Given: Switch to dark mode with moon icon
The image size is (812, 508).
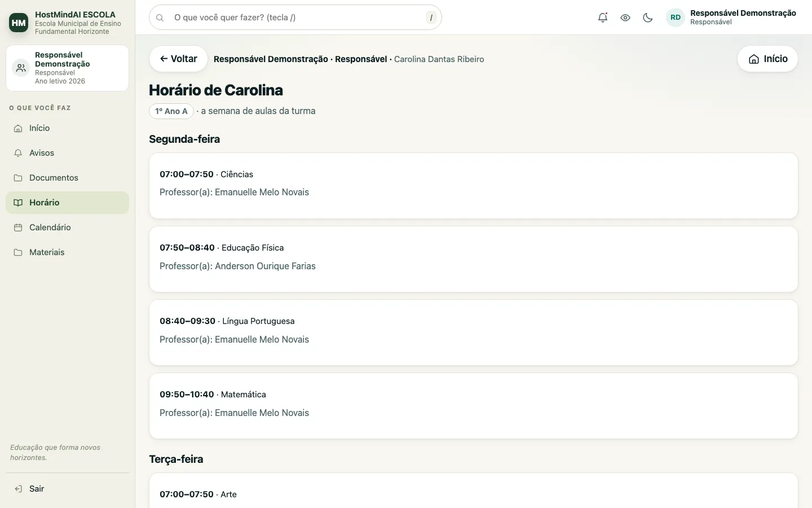Looking at the screenshot, I should tap(648, 17).
